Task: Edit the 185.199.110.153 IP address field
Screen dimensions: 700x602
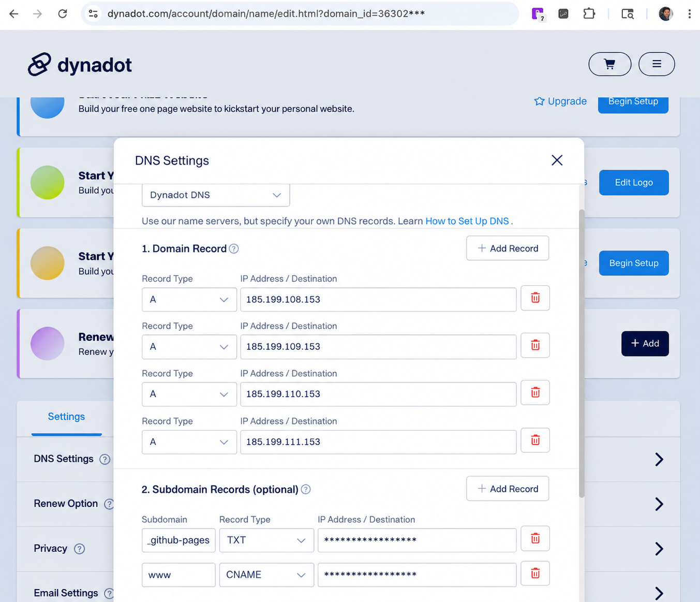Action: point(378,394)
